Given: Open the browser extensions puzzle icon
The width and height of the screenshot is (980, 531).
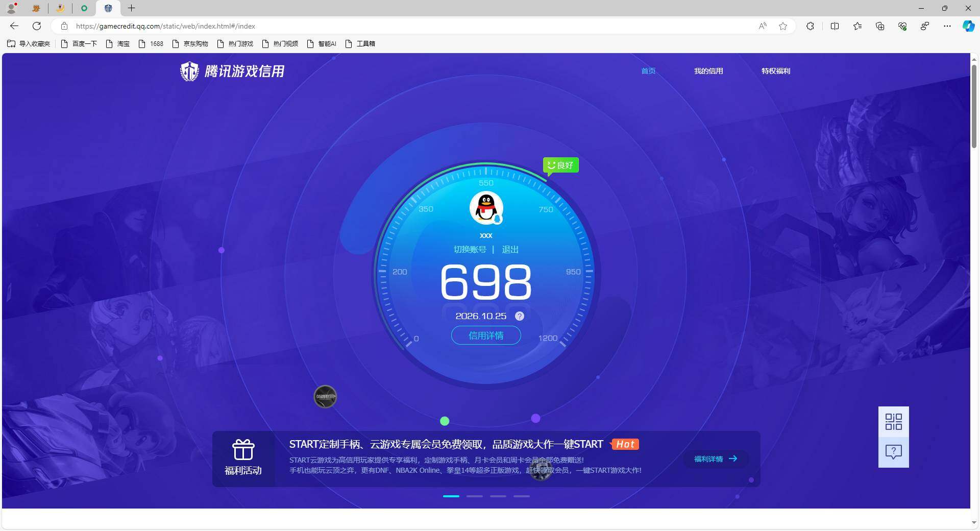Looking at the screenshot, I should click(x=810, y=26).
